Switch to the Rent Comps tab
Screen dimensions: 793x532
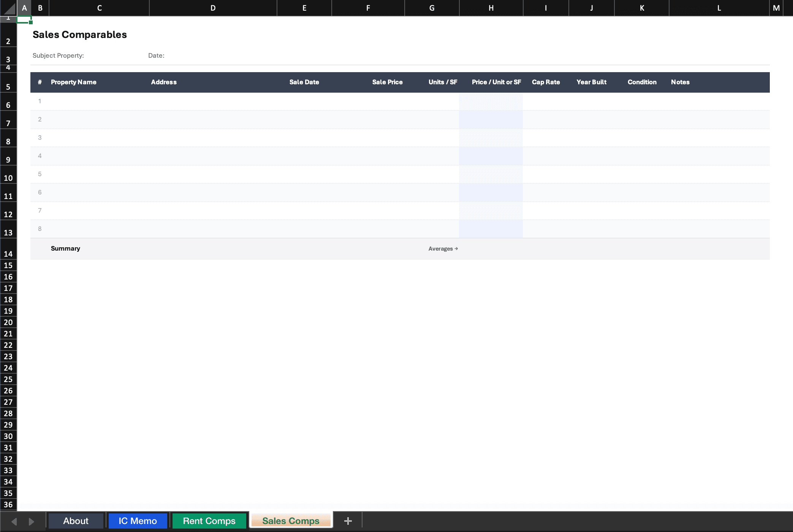(209, 521)
